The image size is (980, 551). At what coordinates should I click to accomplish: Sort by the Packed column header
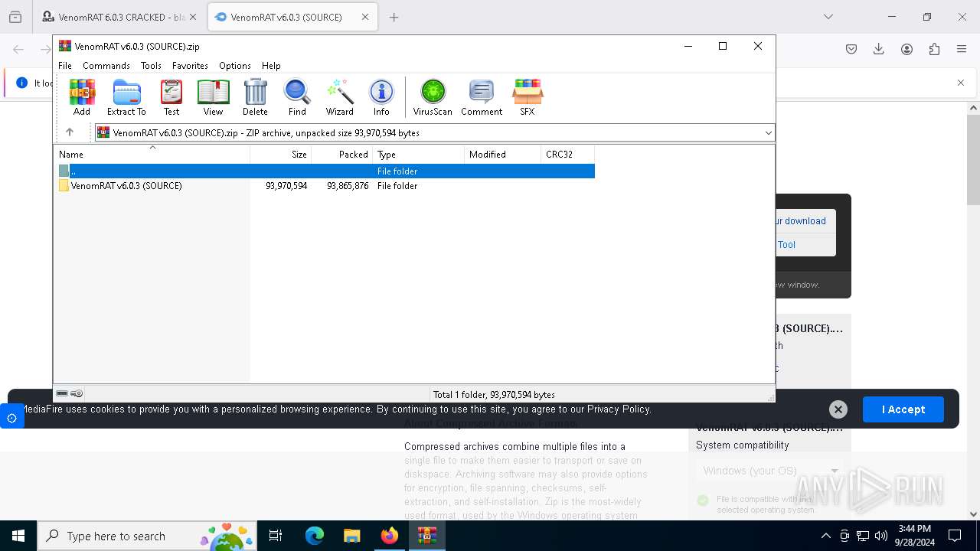click(x=341, y=154)
